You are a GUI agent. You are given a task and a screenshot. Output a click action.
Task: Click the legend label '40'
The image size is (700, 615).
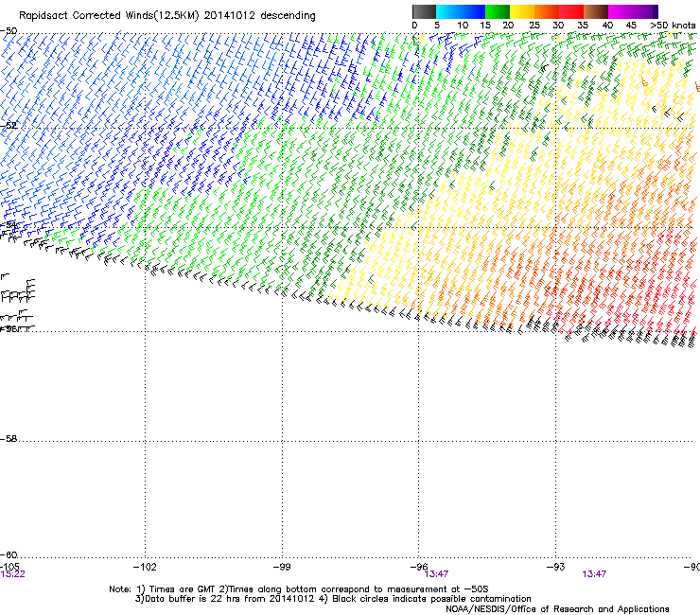[607, 26]
